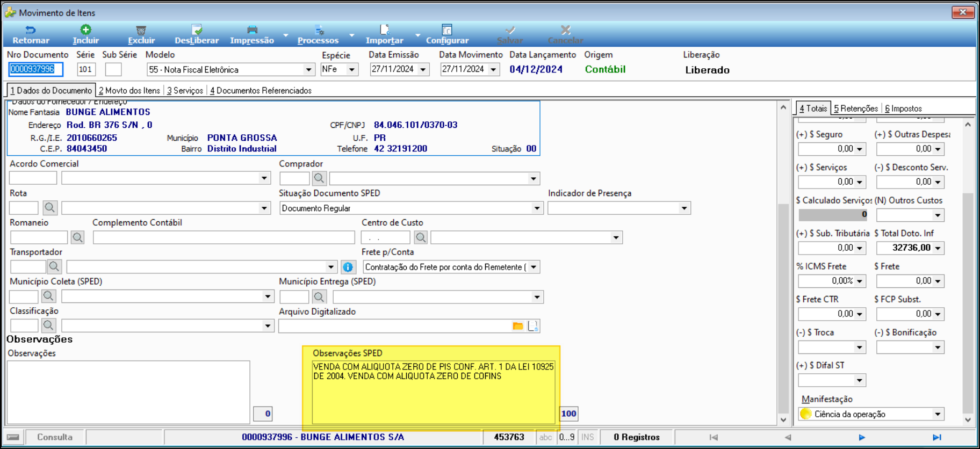
Task: Click the Impressão printer icon
Action: tap(252, 30)
